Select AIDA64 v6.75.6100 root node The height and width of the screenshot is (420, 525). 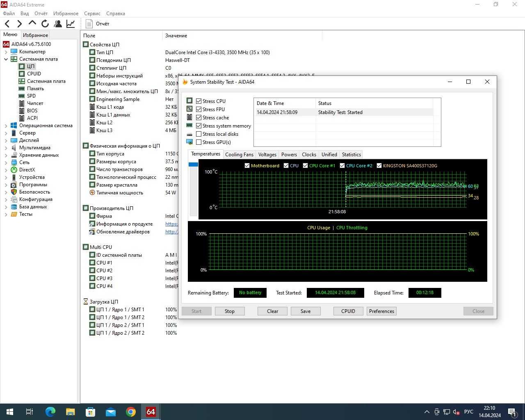(31, 44)
